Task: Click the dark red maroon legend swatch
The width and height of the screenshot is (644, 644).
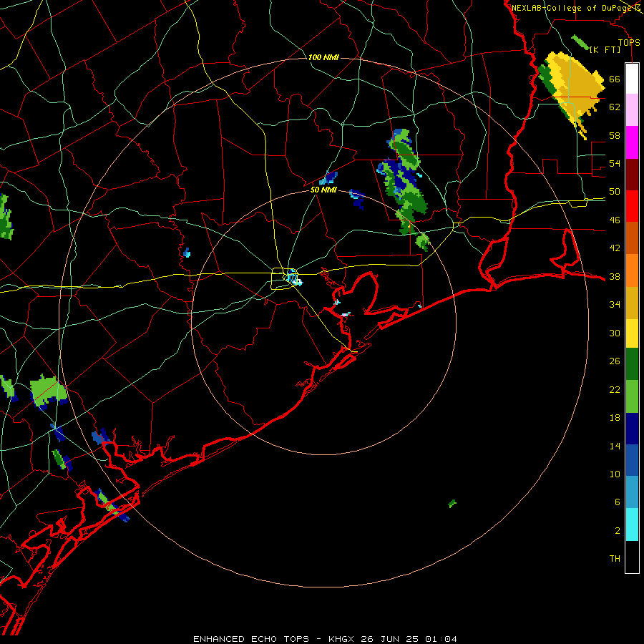Action: coord(632,175)
